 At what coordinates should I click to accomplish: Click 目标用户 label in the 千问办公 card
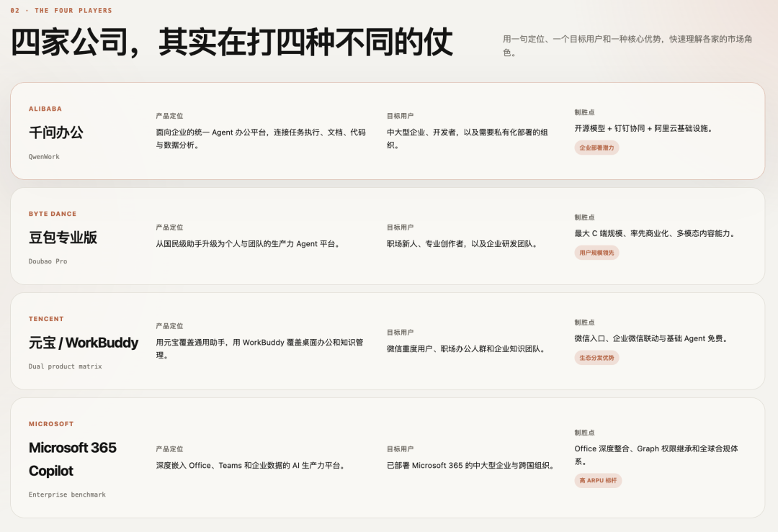tap(400, 116)
